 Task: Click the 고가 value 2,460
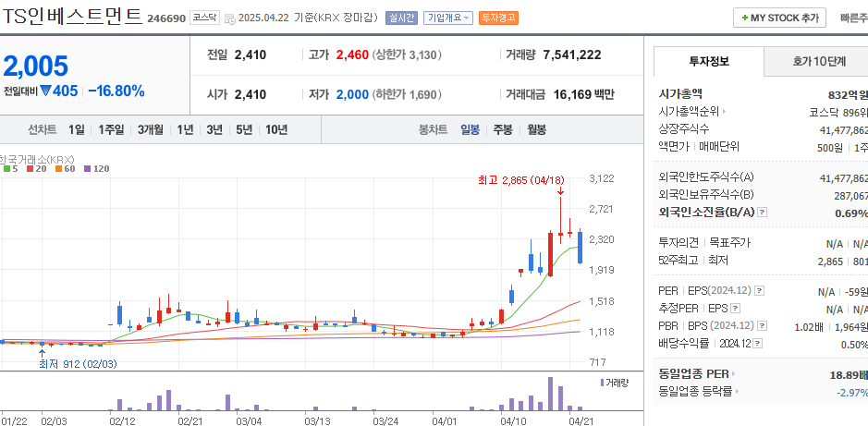coord(352,55)
